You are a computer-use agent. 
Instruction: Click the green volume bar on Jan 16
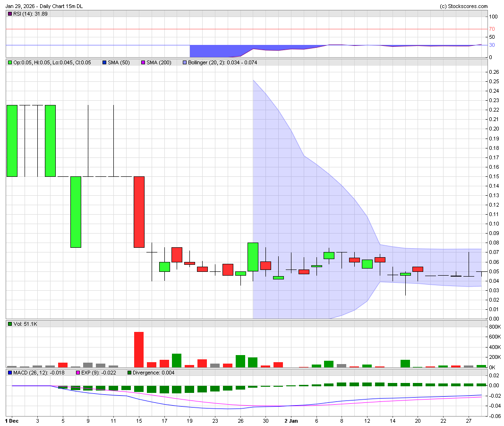[x=405, y=364]
